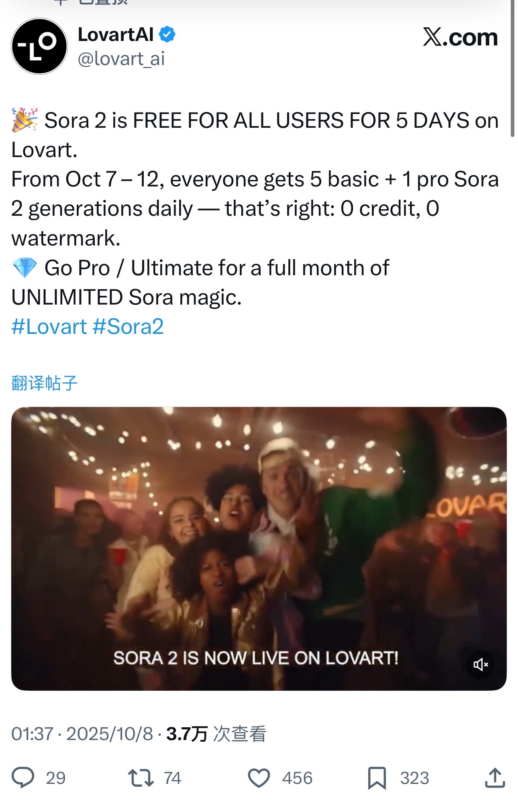Tap the share upload icon
The image size is (518, 812).
coord(495,777)
